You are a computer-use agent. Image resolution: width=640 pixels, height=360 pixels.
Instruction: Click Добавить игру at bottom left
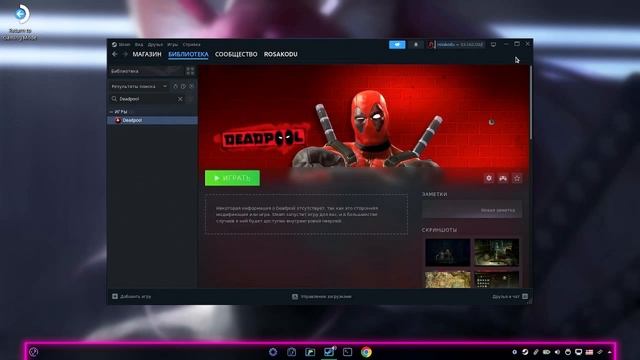point(131,296)
